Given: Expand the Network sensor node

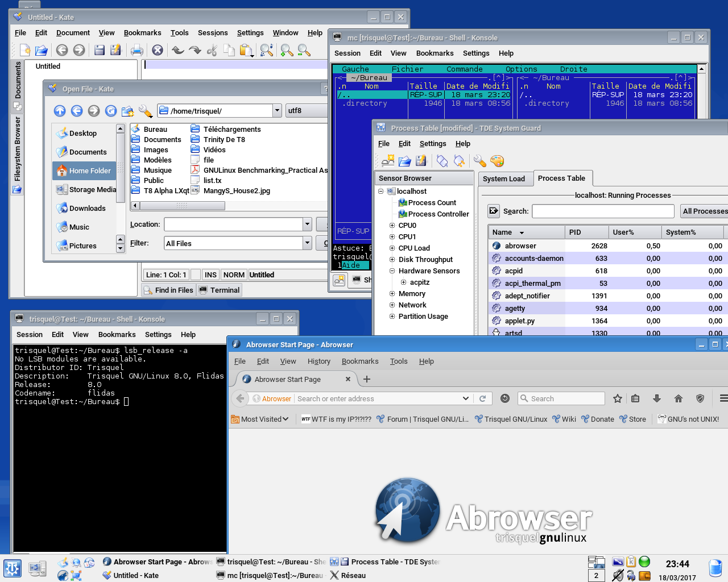Looking at the screenshot, I should click(392, 305).
